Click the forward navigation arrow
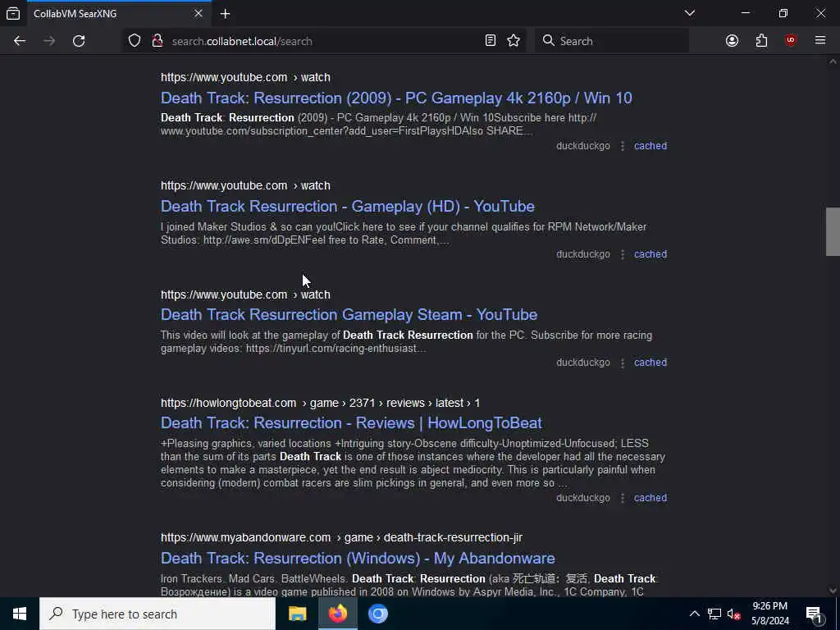840x630 pixels. [49, 41]
